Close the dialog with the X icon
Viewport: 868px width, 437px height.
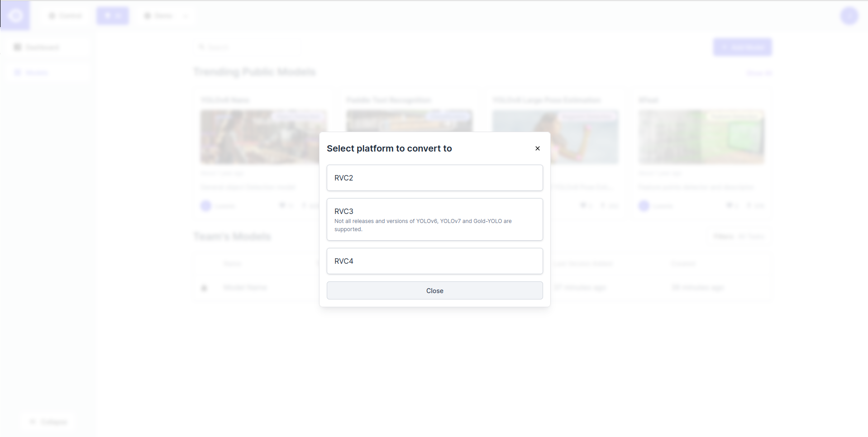pos(537,148)
